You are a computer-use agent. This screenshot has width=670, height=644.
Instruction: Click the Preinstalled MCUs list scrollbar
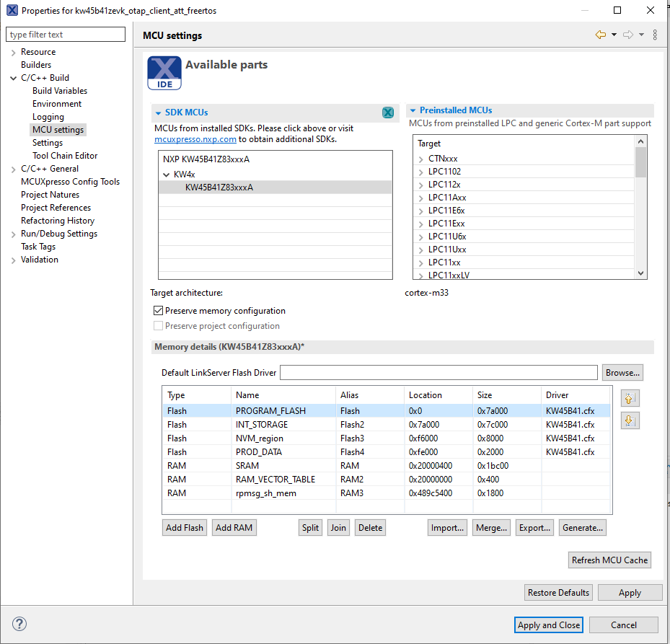(641, 209)
